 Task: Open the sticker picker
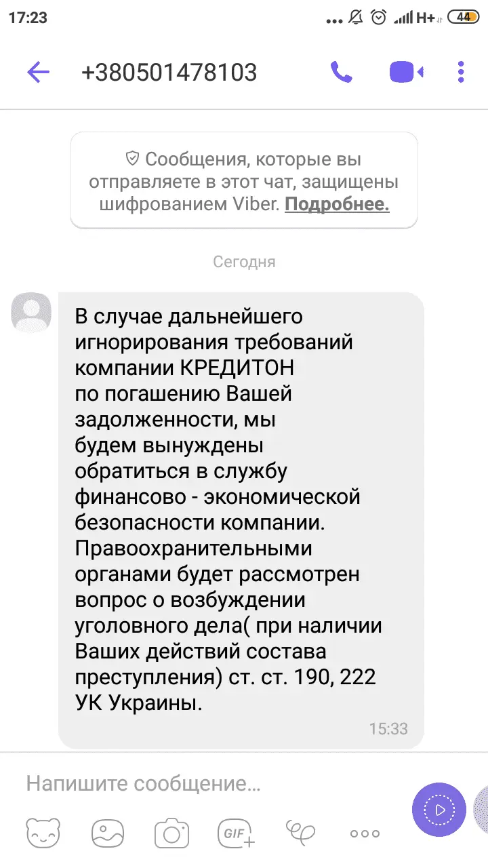tap(43, 832)
